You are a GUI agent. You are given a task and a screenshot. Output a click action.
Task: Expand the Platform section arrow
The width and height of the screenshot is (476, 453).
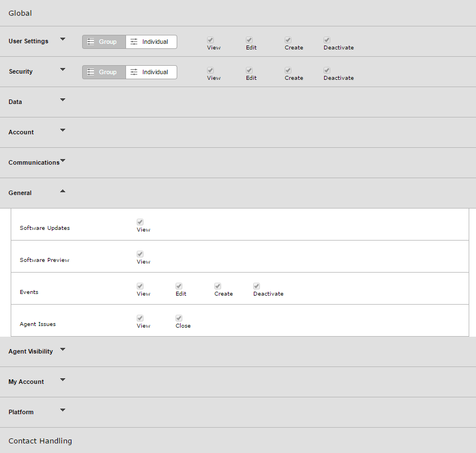click(x=63, y=410)
